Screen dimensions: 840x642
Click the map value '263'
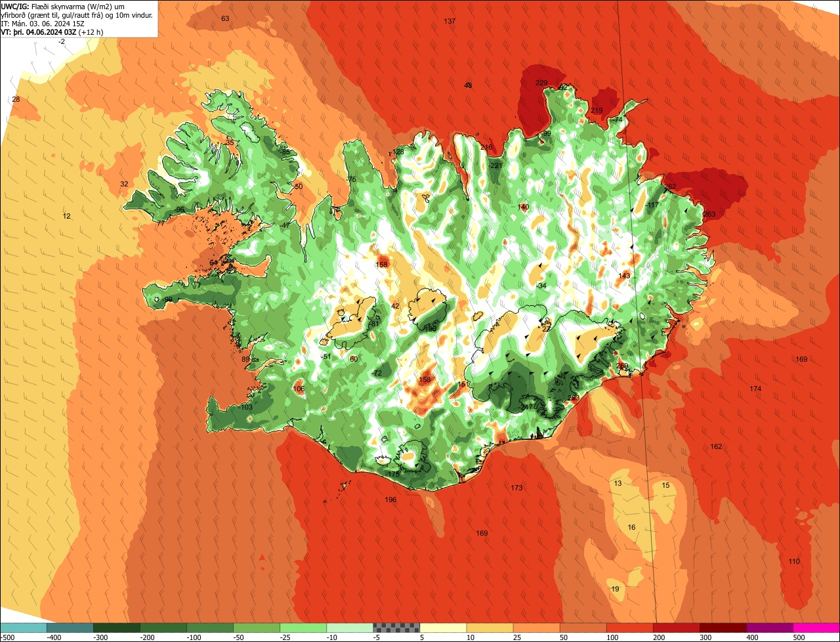[709, 214]
